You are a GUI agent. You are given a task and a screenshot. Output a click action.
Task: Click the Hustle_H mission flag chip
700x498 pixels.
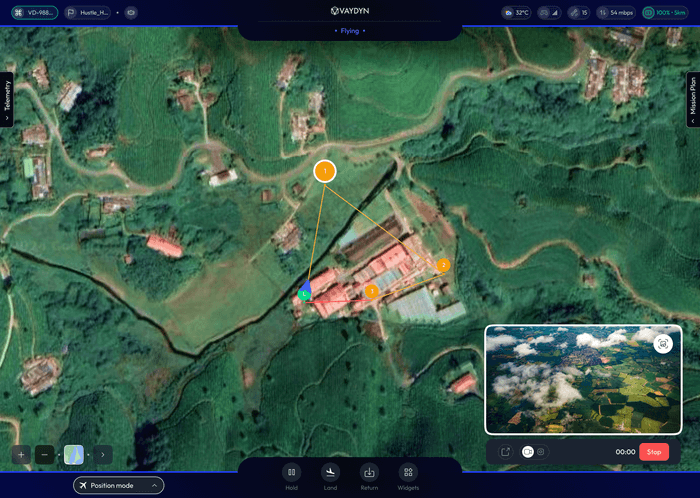(x=87, y=13)
